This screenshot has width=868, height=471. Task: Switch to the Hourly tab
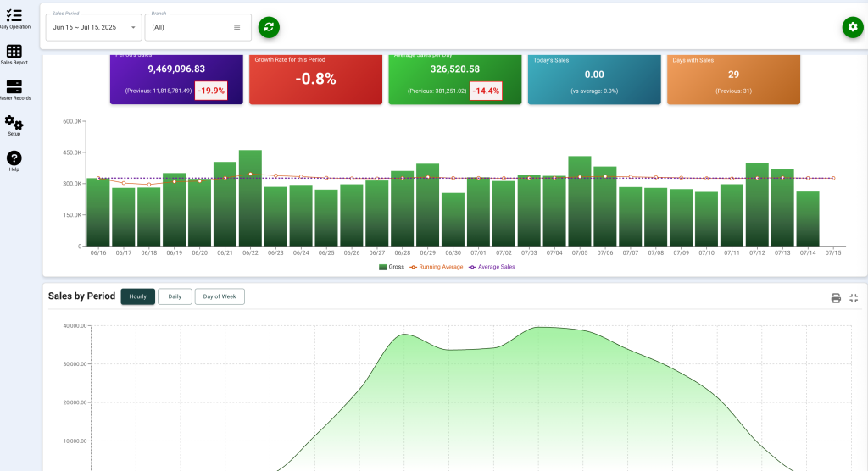click(137, 296)
